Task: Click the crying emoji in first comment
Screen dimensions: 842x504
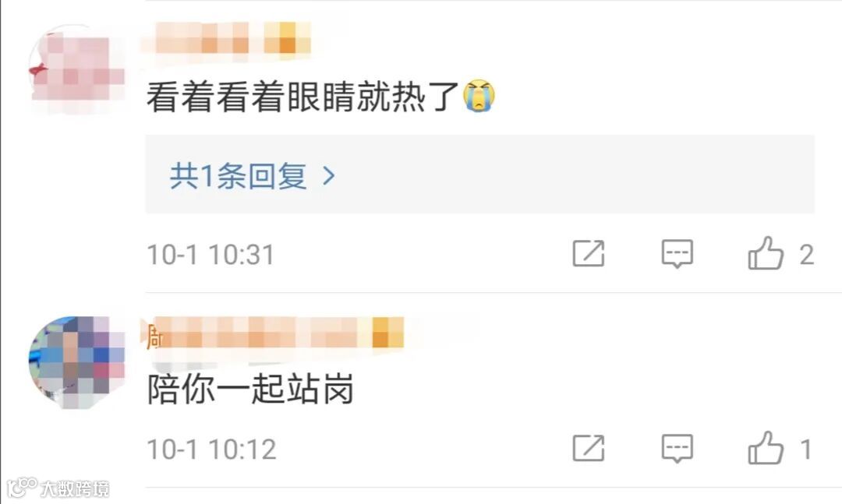Action: pyautogui.click(x=479, y=96)
